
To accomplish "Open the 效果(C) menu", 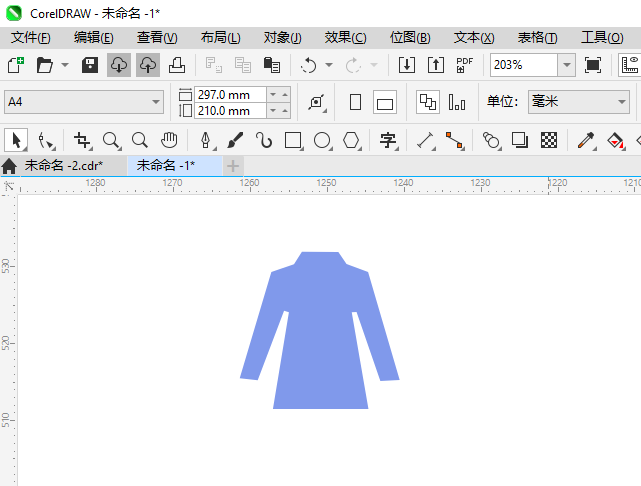I will point(345,37).
